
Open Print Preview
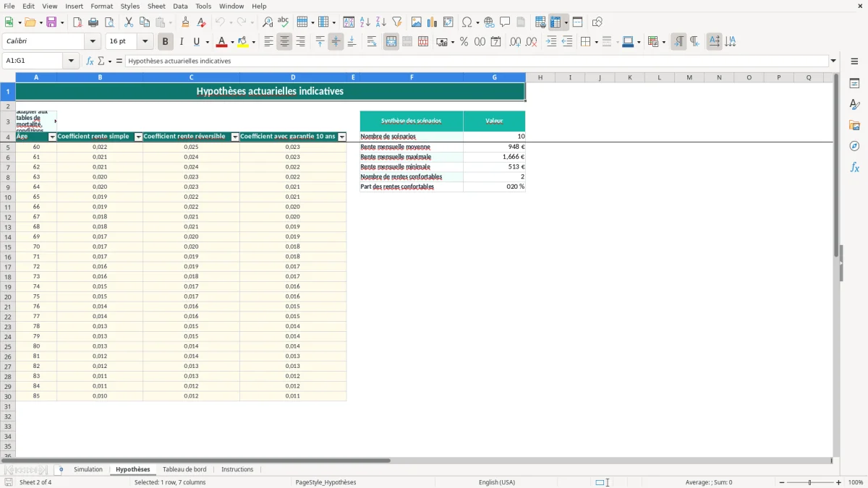pyautogui.click(x=109, y=22)
